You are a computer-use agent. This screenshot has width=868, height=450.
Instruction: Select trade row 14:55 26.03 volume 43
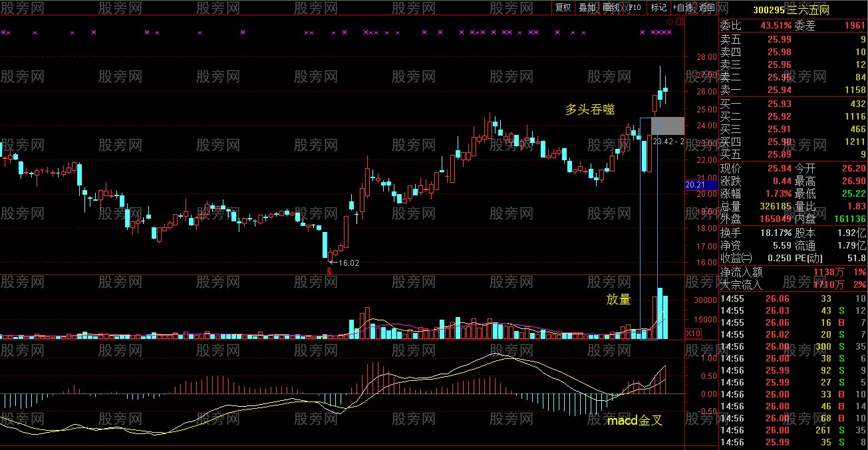pos(793,310)
